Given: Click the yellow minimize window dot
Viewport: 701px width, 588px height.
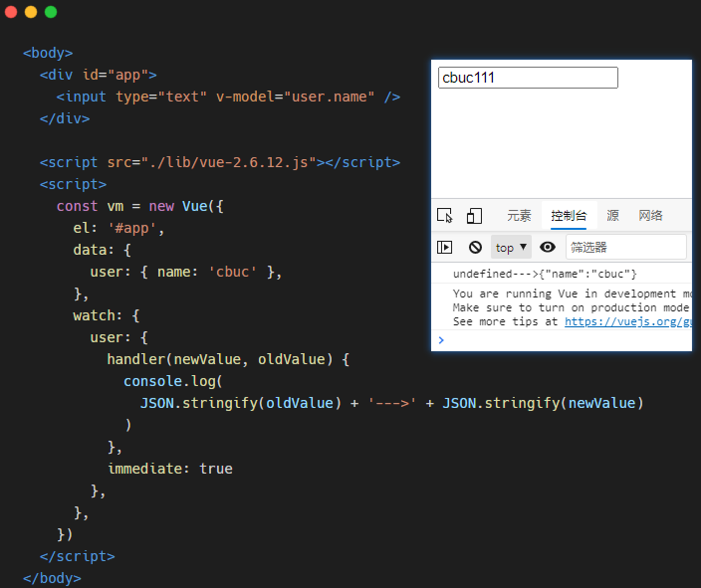Looking at the screenshot, I should click(31, 12).
